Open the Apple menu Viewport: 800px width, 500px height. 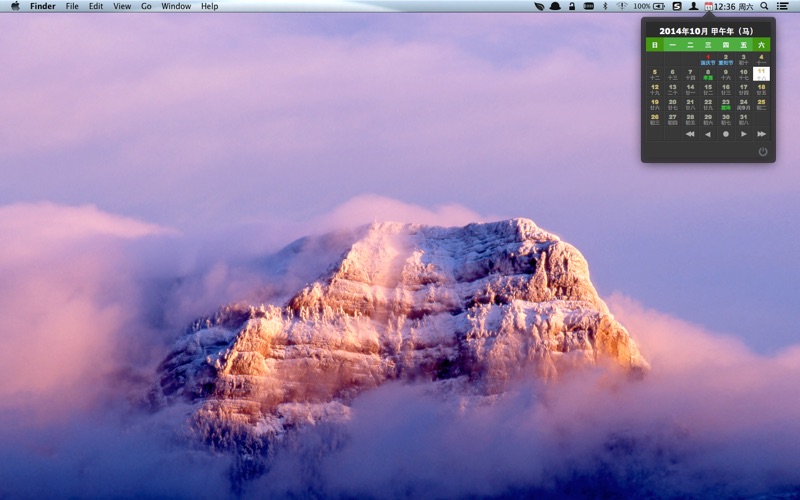tap(15, 6)
